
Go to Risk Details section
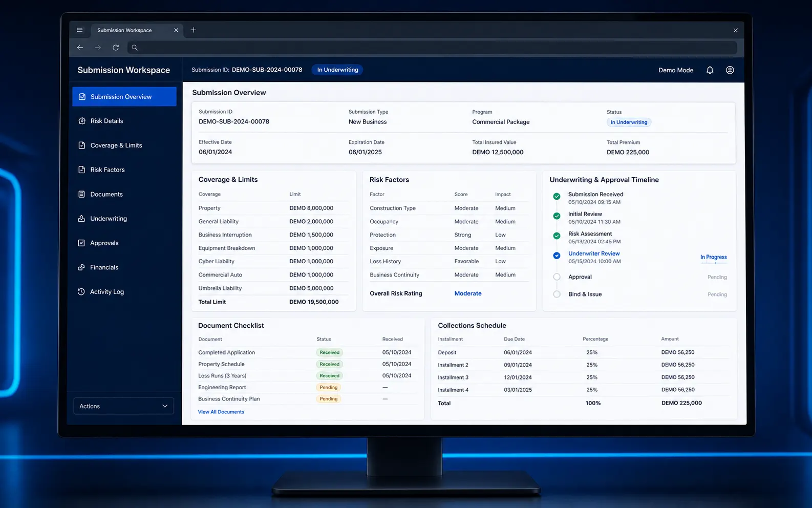coord(124,121)
